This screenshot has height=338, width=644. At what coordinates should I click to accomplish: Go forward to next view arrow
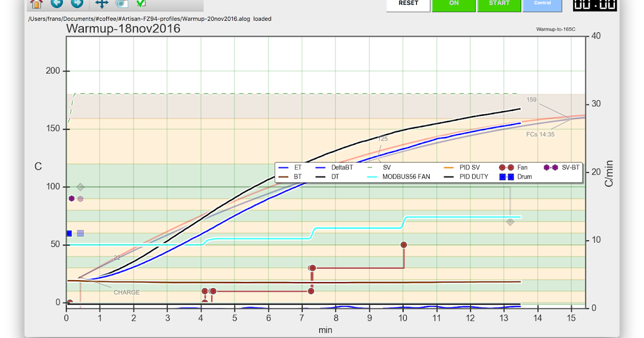coord(77,3)
